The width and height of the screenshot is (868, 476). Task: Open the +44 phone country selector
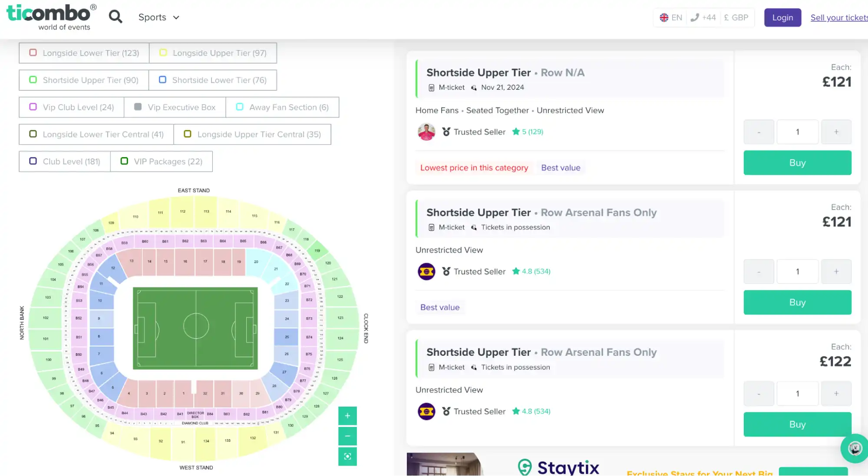point(703,17)
